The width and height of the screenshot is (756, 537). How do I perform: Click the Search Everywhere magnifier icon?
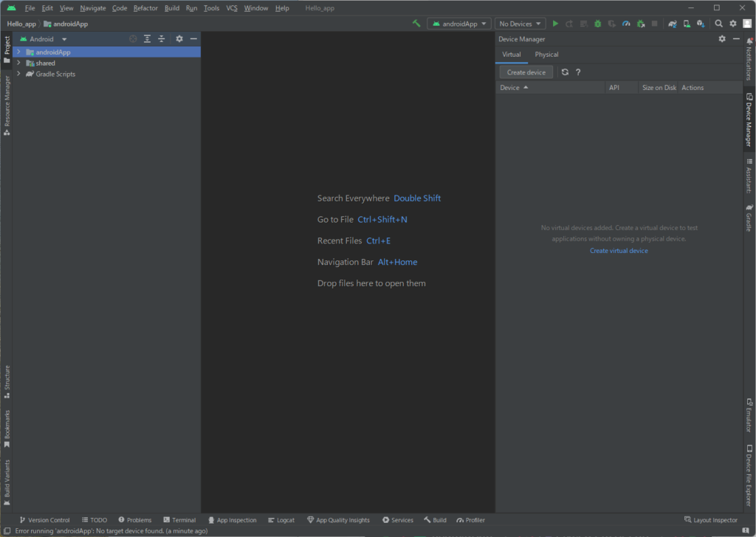pos(718,24)
